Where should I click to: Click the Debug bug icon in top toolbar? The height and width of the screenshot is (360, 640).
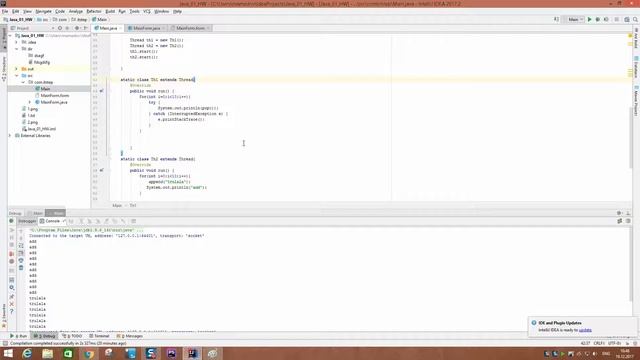click(x=598, y=20)
